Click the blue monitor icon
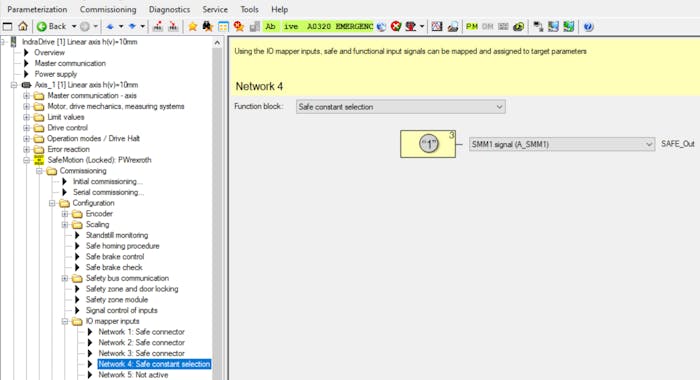 pyautogui.click(x=554, y=26)
